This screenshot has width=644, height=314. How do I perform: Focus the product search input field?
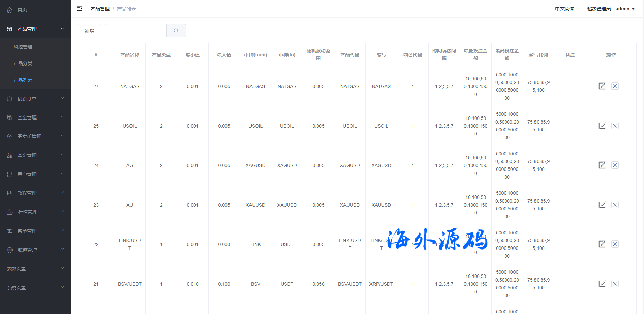pyautogui.click(x=136, y=31)
